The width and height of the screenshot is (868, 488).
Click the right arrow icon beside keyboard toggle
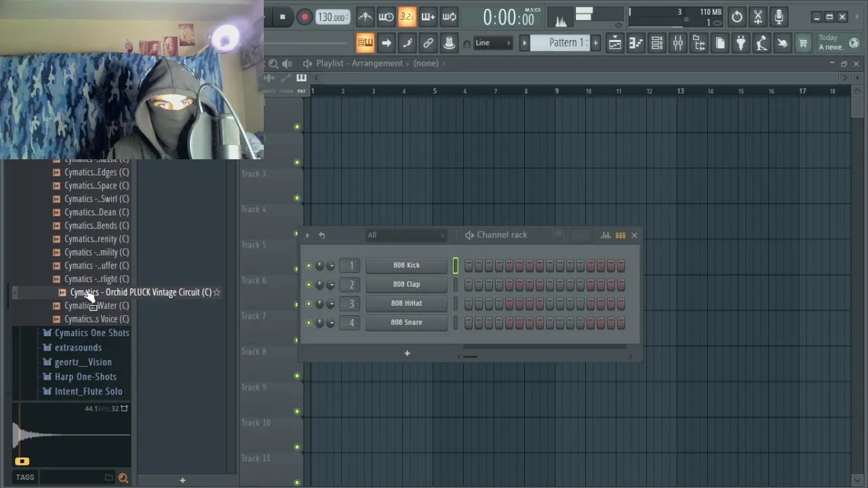(x=386, y=43)
